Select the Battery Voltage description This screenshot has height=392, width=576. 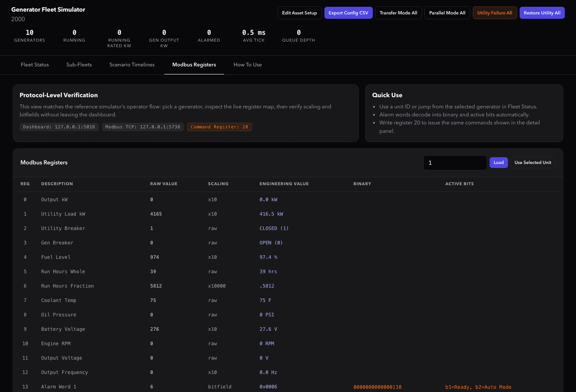pyautogui.click(x=63, y=329)
